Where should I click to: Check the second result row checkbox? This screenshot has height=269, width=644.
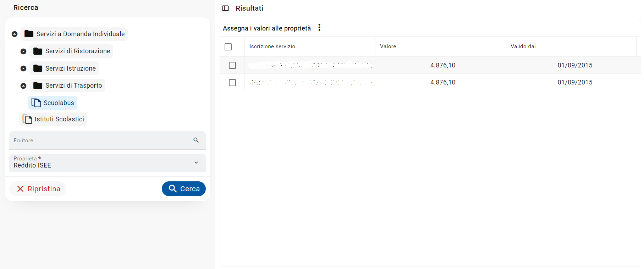(x=232, y=83)
